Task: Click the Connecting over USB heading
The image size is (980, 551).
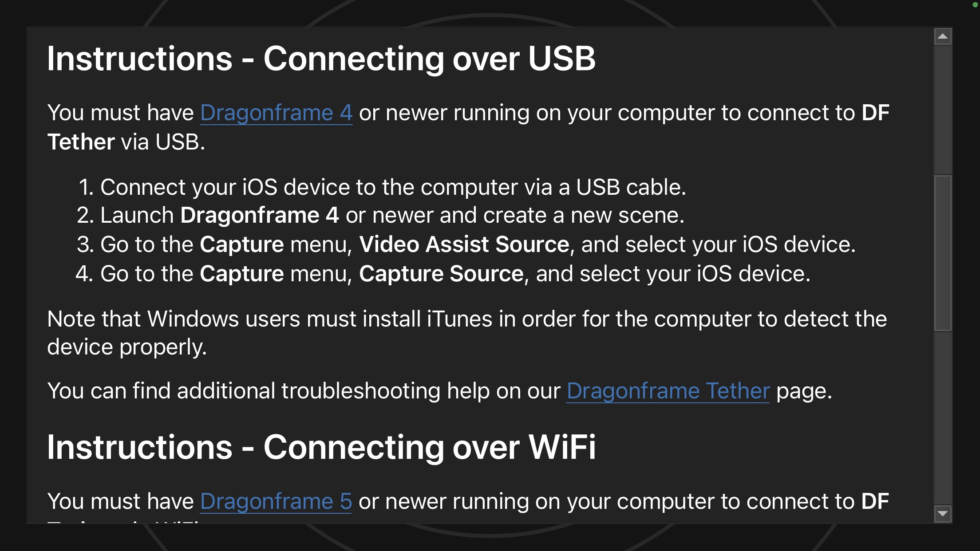Action: coord(321,59)
